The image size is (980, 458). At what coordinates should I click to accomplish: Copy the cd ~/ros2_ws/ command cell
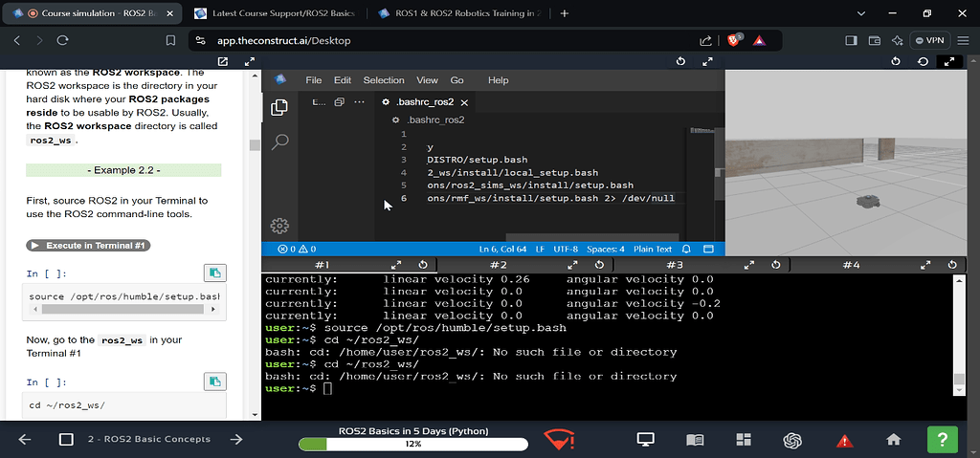pos(215,382)
